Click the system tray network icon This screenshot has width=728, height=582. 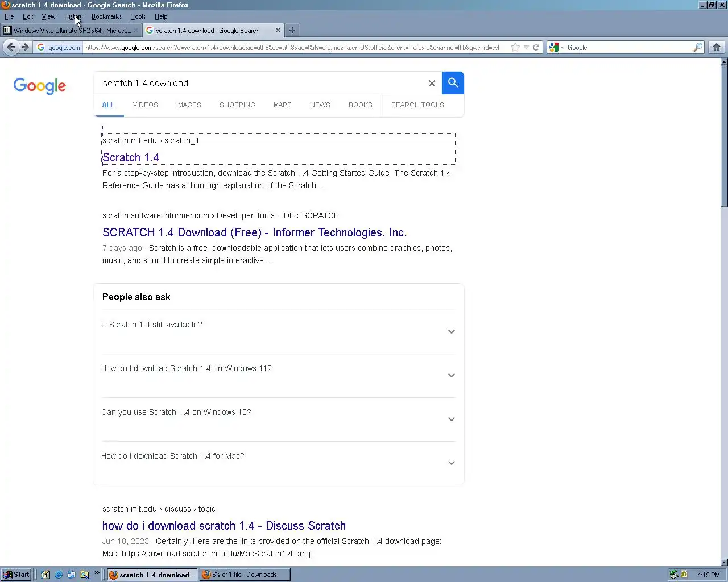pos(673,575)
